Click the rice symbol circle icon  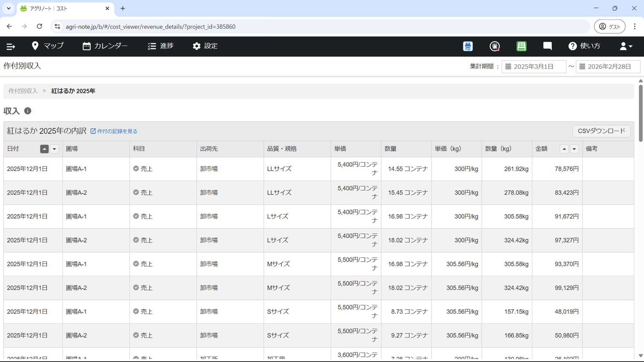[x=495, y=46]
